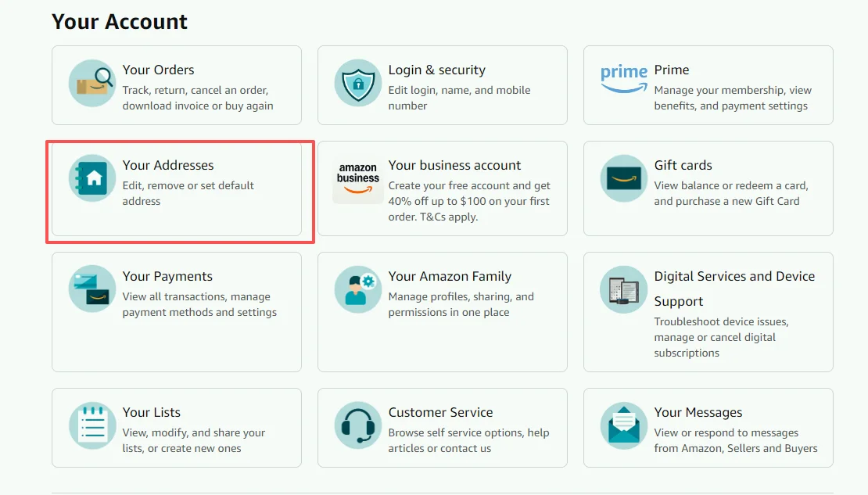Open the Prime membership title

pos(672,70)
